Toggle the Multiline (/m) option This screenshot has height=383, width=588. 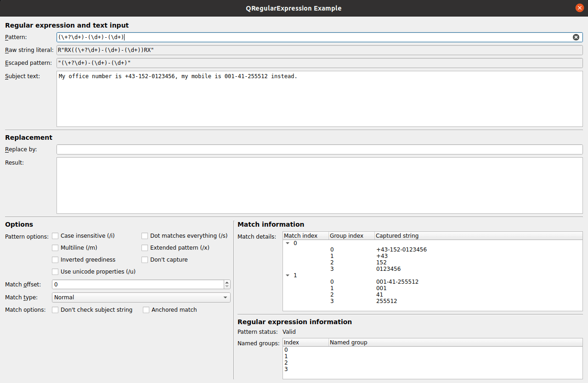point(56,248)
